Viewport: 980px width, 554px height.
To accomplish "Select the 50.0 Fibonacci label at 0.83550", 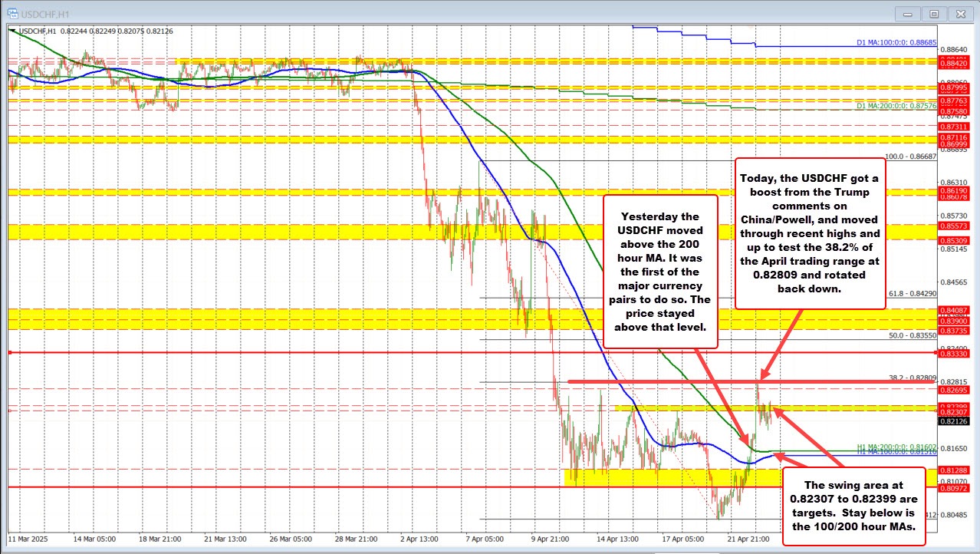I will coord(913,335).
